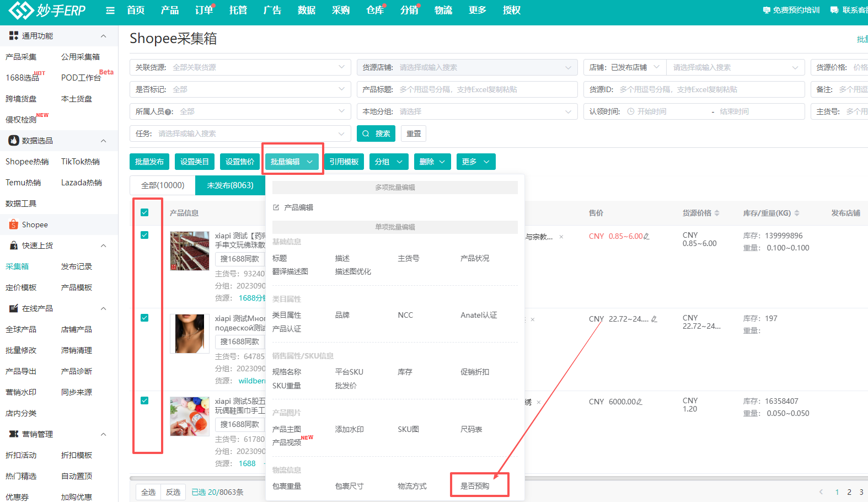Click edit pencil beside price 22.72~24
868x502 pixels.
click(x=654, y=319)
